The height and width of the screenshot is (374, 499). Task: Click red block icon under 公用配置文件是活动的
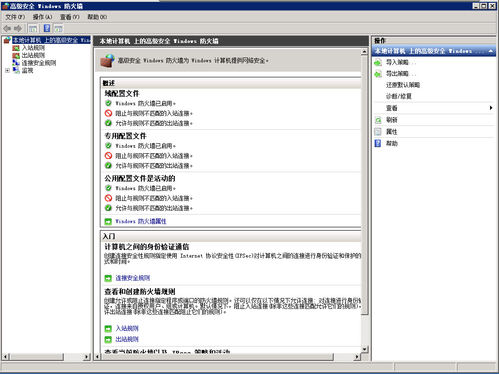tap(108, 198)
